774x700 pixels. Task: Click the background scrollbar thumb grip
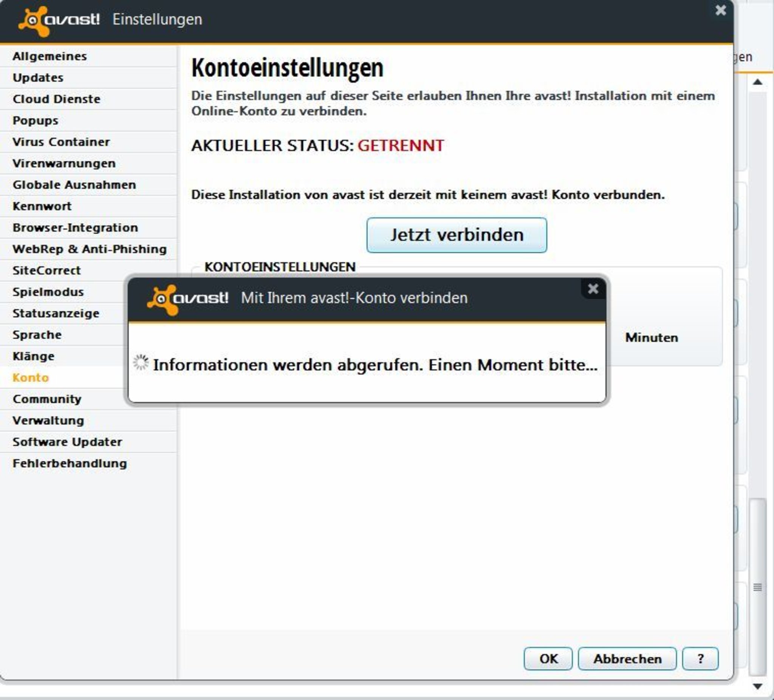757,587
